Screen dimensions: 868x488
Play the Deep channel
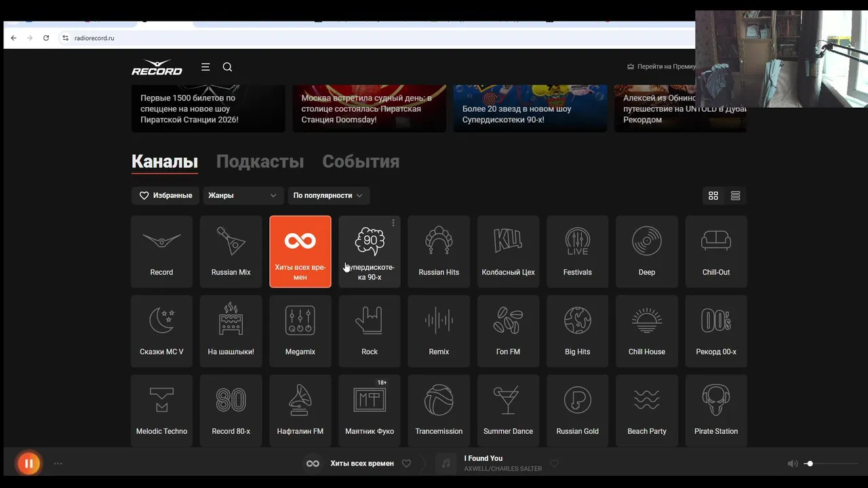(x=647, y=251)
